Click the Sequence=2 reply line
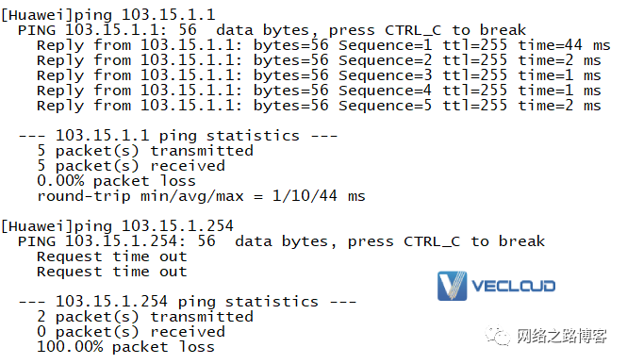This screenshot has height=364, width=627. click(319, 60)
